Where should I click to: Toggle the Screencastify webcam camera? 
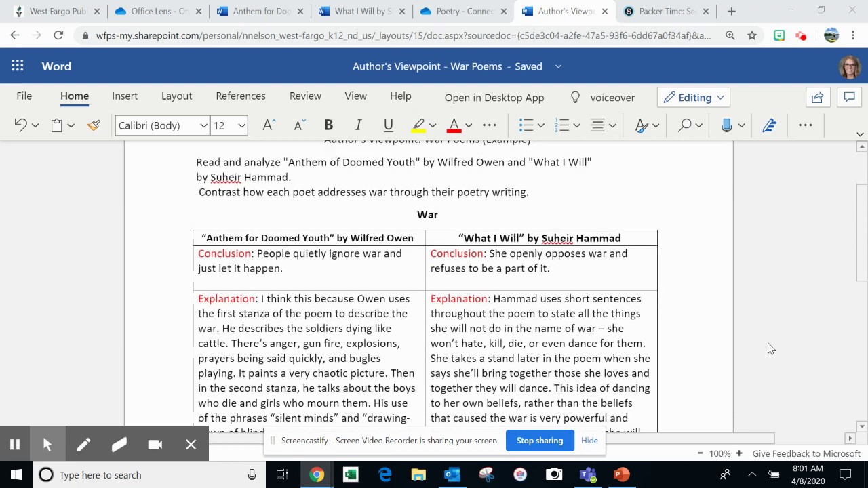[155, 445]
